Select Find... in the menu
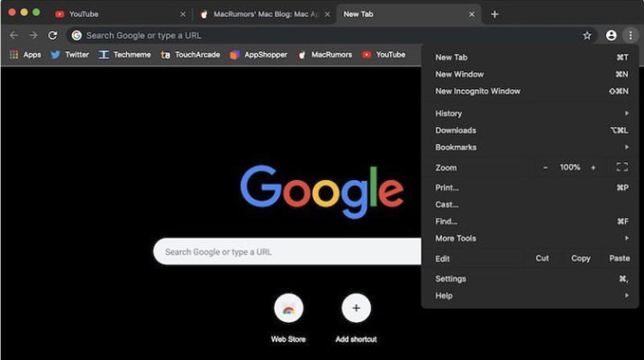The image size is (644, 360). [x=532, y=221]
